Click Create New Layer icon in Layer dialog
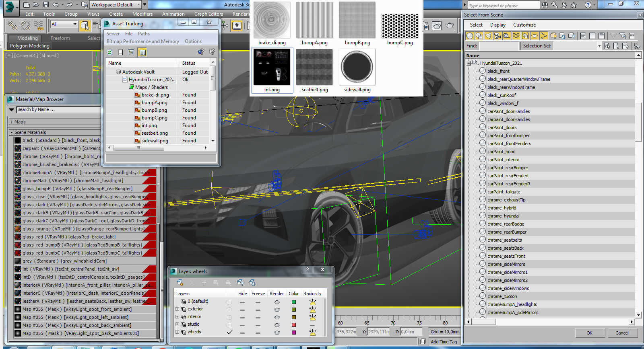The image size is (644, 349). (x=180, y=283)
